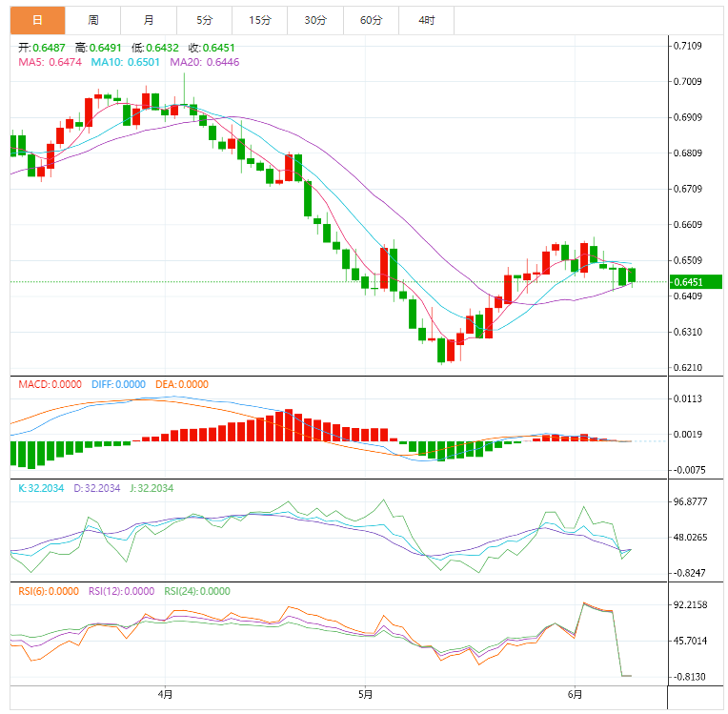
Task: Click the 0.6609 price axis label
Action: click(688, 224)
